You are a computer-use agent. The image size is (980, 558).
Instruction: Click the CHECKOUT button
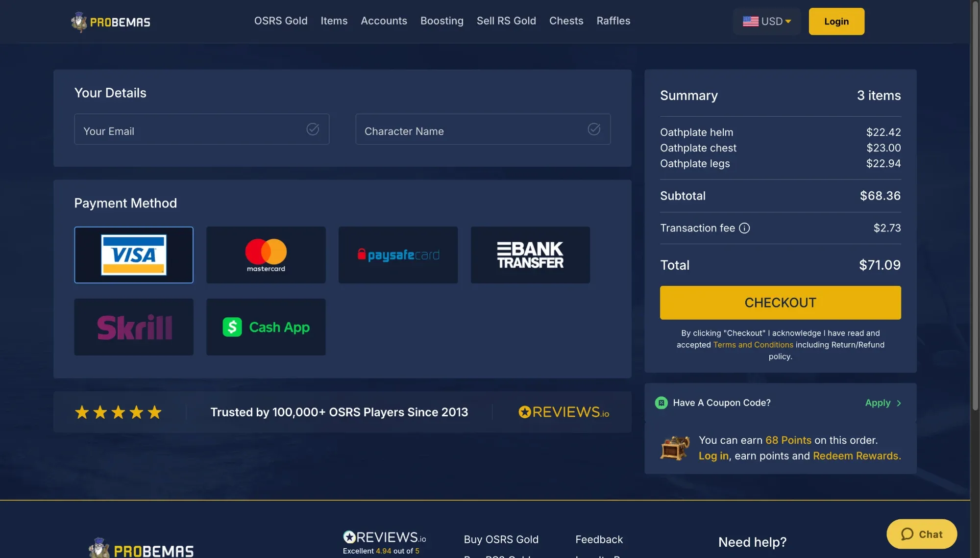pos(780,303)
